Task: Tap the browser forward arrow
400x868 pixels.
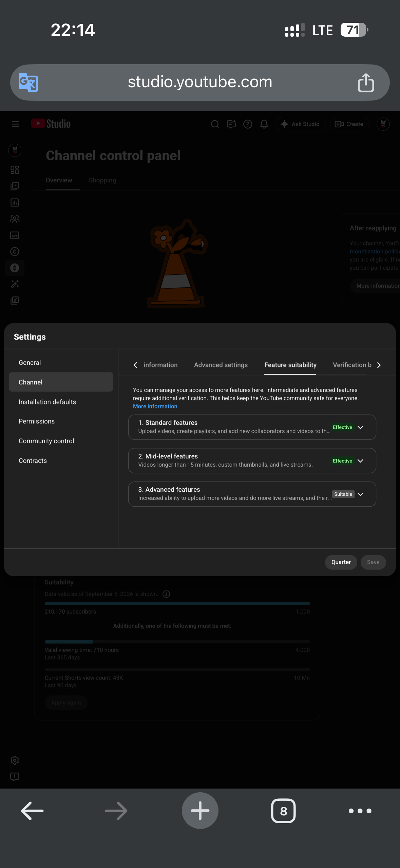Action: click(116, 811)
